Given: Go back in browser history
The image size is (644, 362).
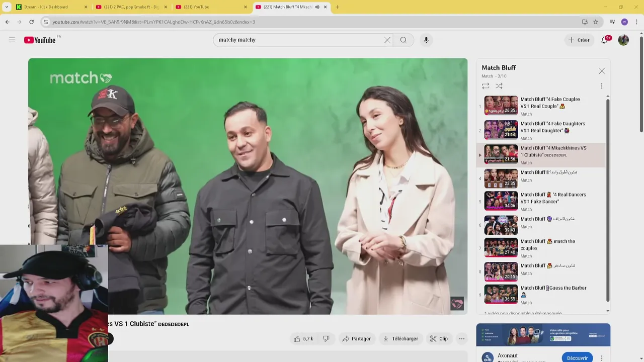Looking at the screenshot, I should (8, 22).
